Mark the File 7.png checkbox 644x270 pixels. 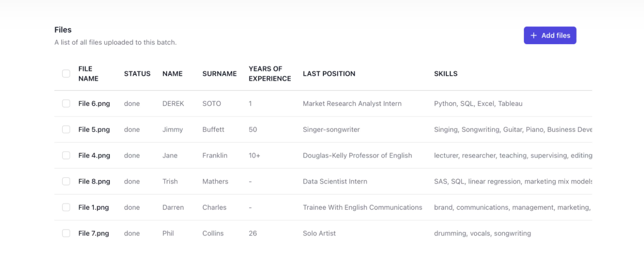[66, 233]
